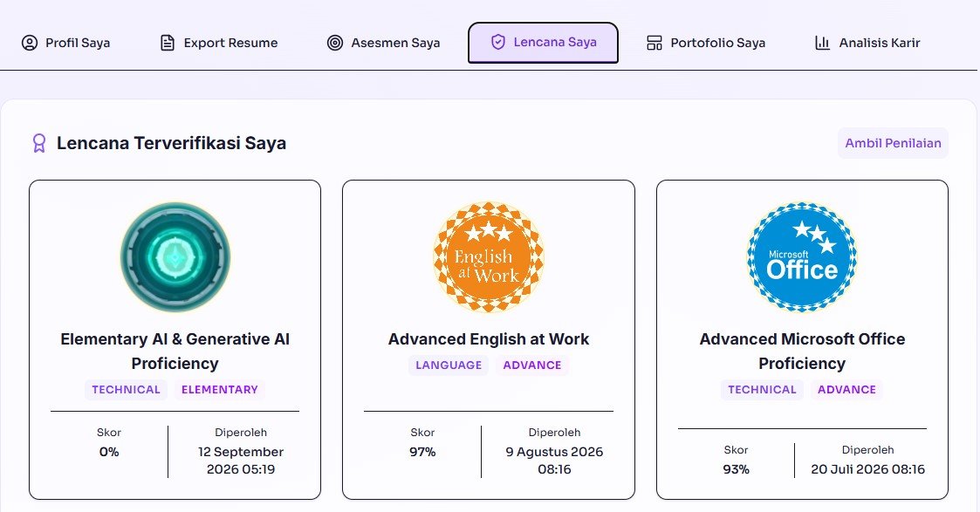Click the 0% score value
This screenshot has height=512, width=980.
click(x=109, y=452)
